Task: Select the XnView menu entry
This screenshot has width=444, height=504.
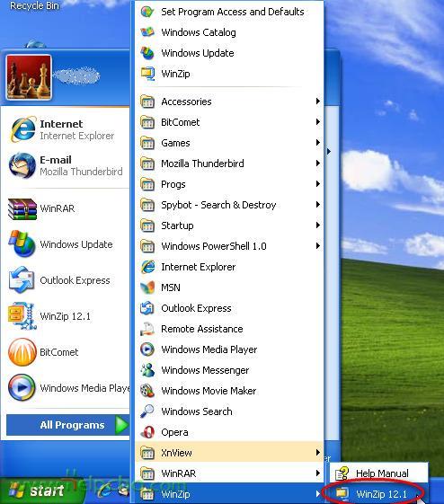Action: [229, 453]
